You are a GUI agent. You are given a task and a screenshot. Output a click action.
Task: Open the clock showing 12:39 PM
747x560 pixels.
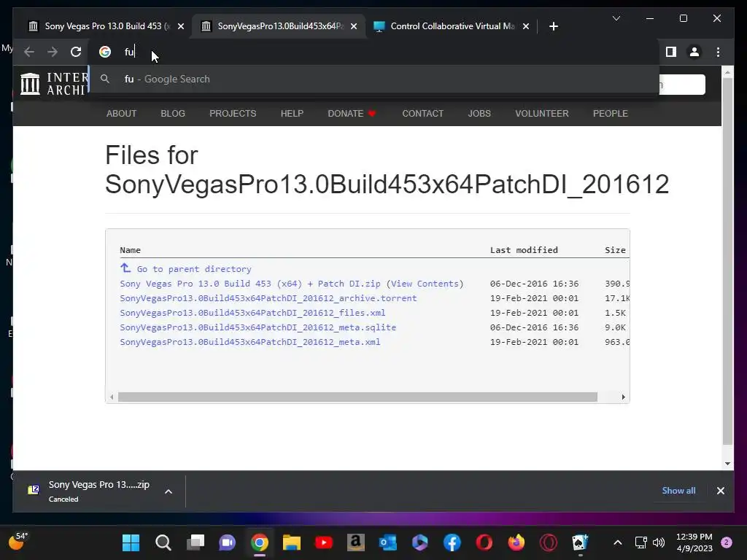(x=694, y=542)
